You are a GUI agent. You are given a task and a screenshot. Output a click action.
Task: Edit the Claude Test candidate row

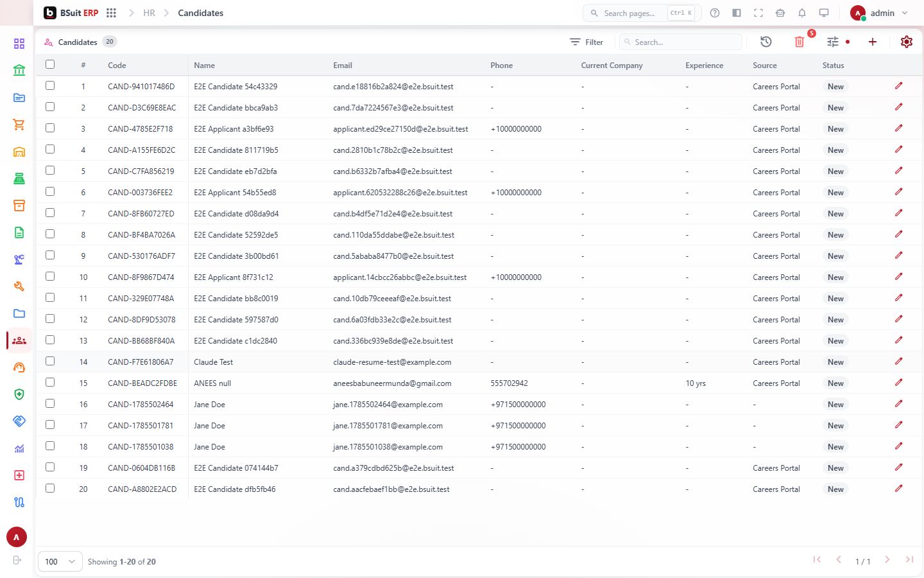pyautogui.click(x=899, y=362)
